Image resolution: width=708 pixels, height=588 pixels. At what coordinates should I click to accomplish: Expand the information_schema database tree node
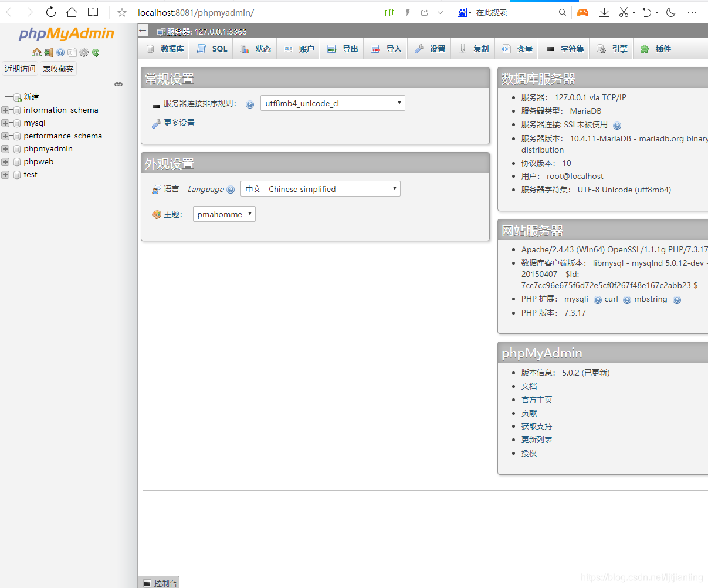pyautogui.click(x=5, y=110)
